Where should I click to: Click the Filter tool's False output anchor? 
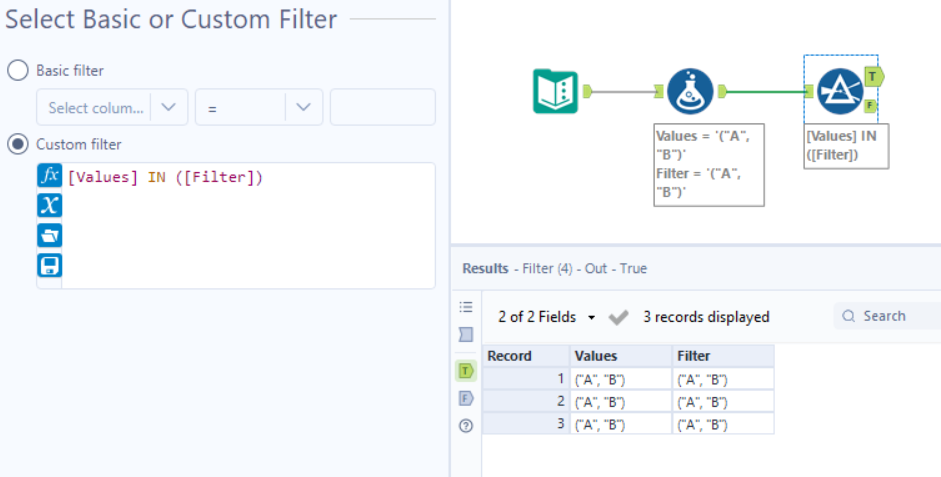[871, 105]
